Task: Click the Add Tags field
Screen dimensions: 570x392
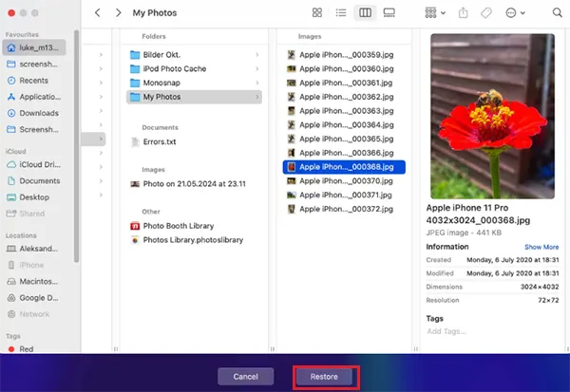Action: pos(446,331)
